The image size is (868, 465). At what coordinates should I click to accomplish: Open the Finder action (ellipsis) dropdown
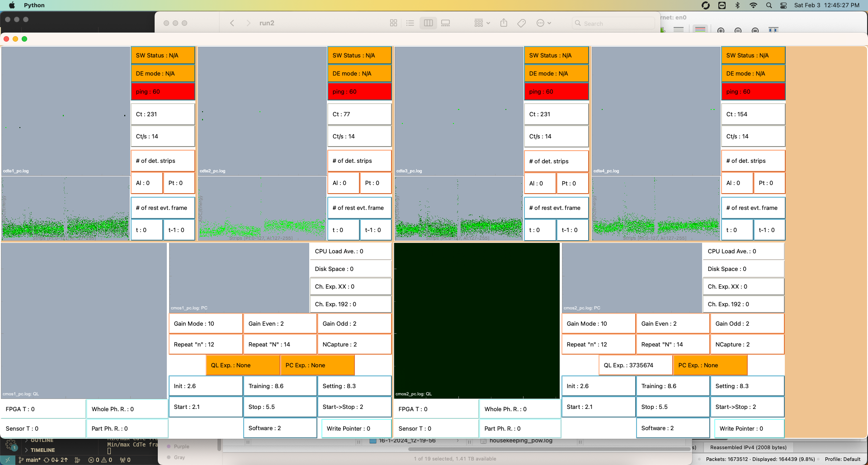543,23
